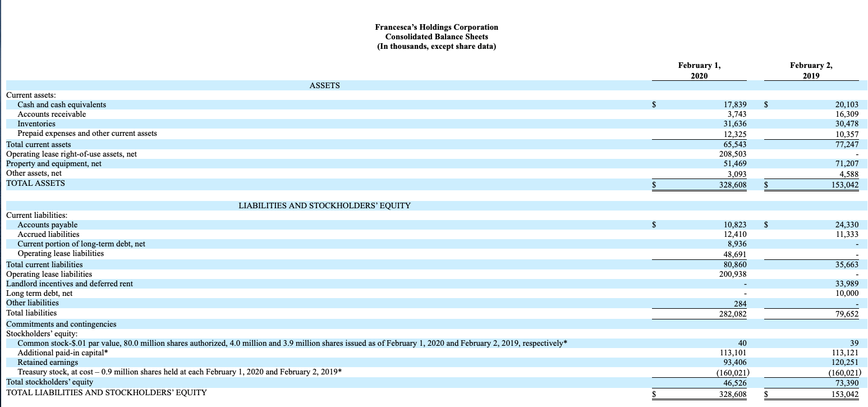Screen dimensions: 868x407
Task: Click 'Current portion of long-term debt, net'
Action: coord(81,244)
